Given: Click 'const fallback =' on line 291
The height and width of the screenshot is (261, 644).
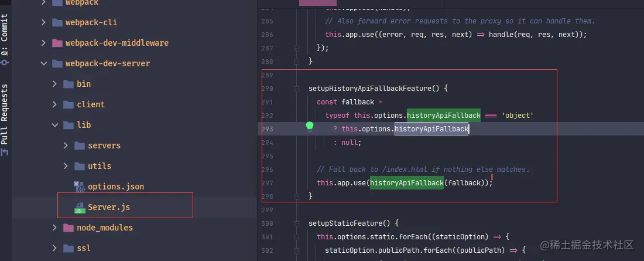Looking at the screenshot, I should point(350,102).
